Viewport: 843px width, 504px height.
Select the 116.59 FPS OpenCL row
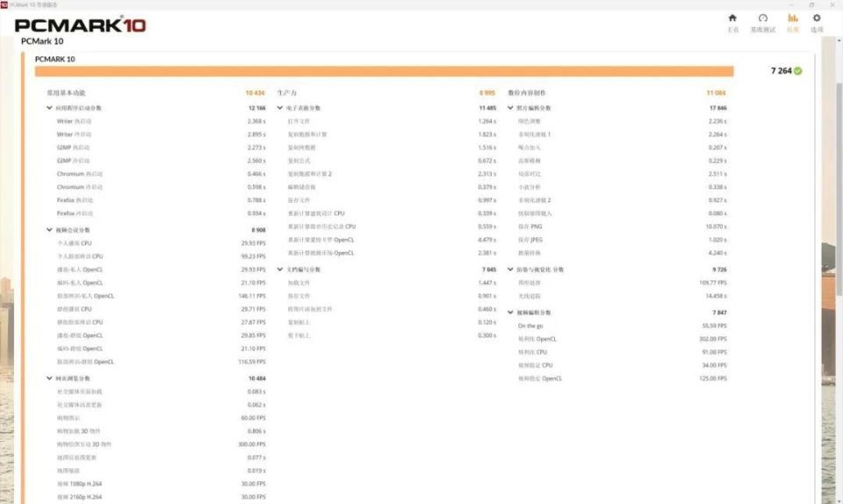pos(161,362)
